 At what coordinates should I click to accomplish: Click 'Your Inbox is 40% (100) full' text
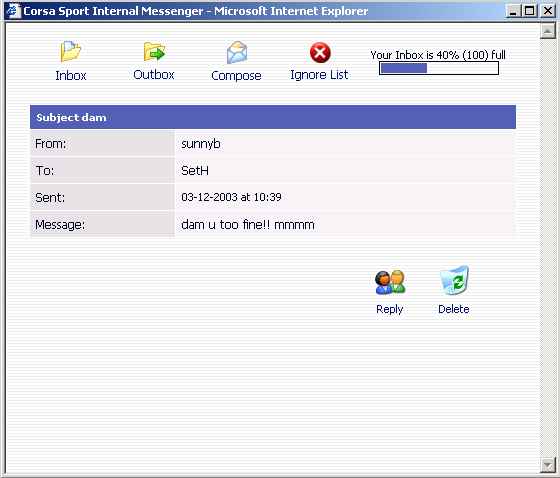click(x=438, y=55)
